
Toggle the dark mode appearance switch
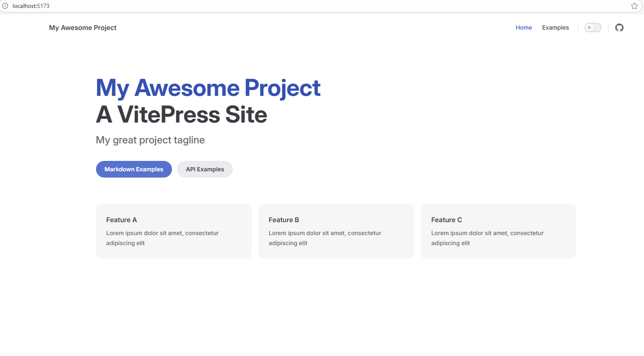click(593, 28)
